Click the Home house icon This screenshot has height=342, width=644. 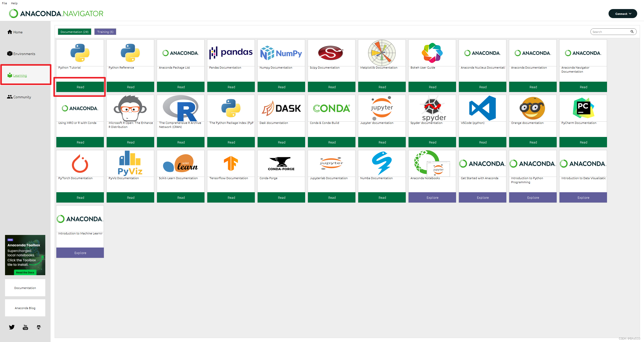point(10,32)
